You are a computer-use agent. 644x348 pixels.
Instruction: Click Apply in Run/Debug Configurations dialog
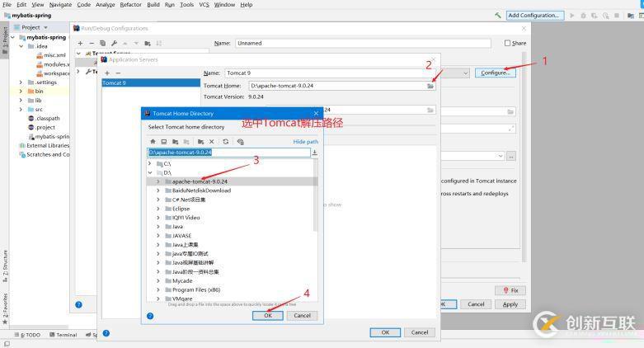point(510,304)
